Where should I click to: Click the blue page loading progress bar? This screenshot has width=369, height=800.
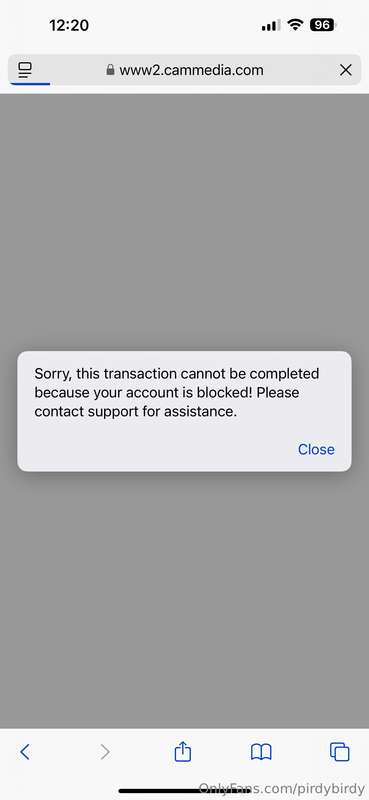30,84
